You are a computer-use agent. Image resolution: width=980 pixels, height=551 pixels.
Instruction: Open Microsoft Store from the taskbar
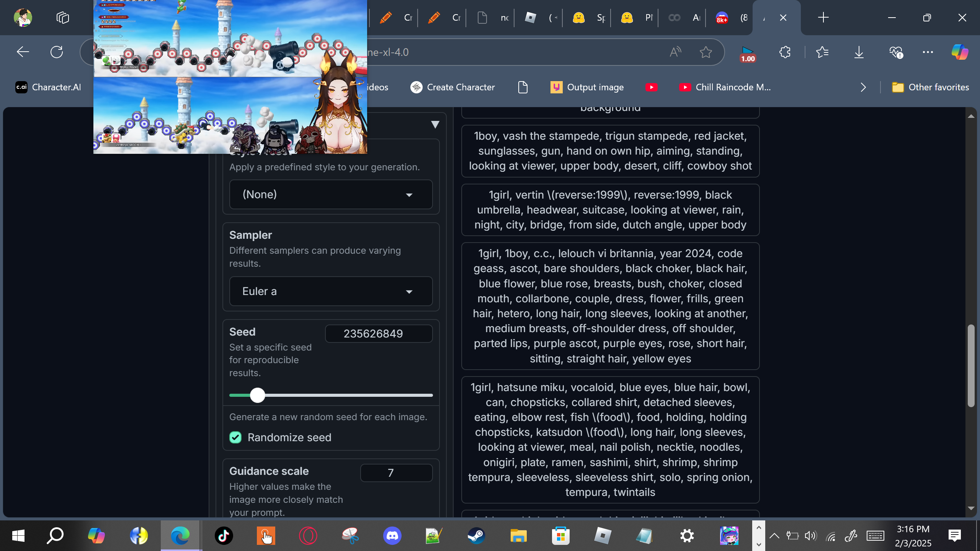(561, 536)
